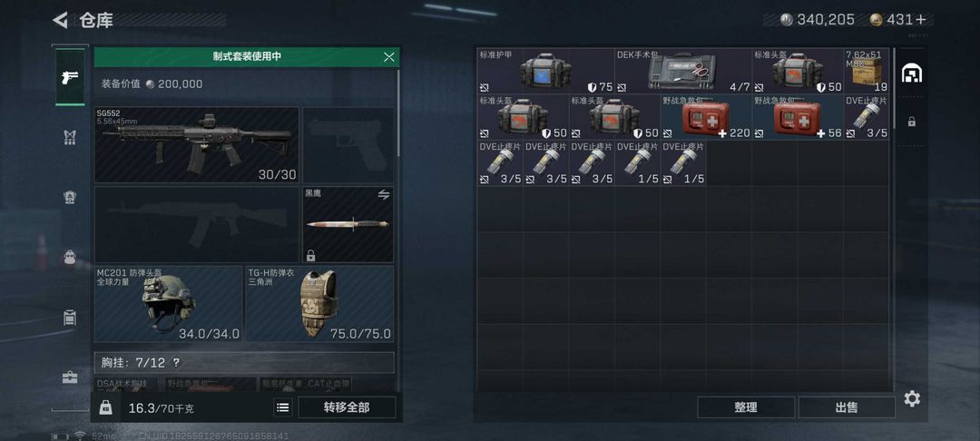Add currency using the plus next to 431
Viewport: 980px width, 441px height.
pyautogui.click(x=921, y=20)
